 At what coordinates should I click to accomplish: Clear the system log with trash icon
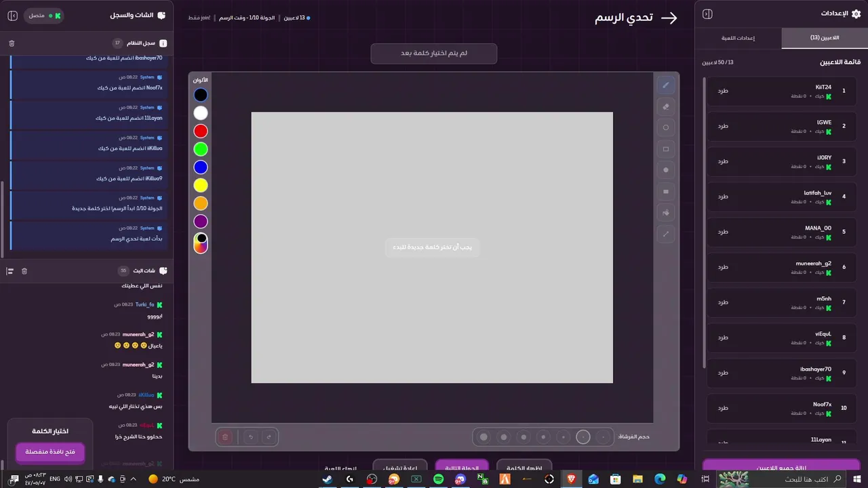12,43
